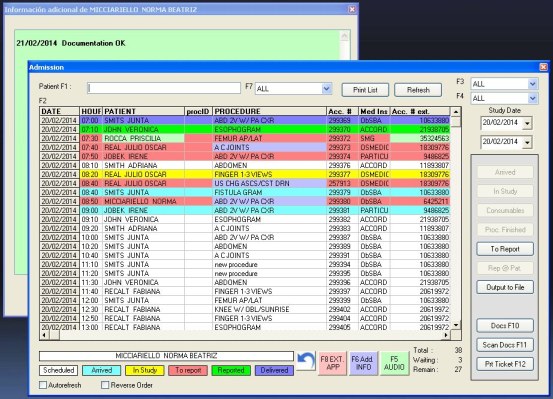Click accession number 299377
The width and height of the screenshot is (553, 399).
point(342,174)
